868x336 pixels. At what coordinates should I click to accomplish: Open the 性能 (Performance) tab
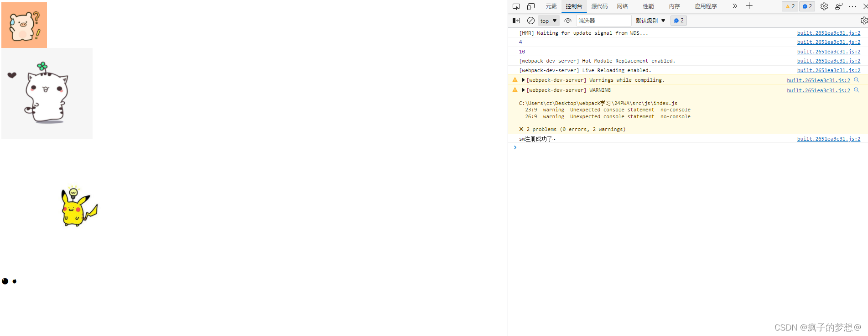648,6
